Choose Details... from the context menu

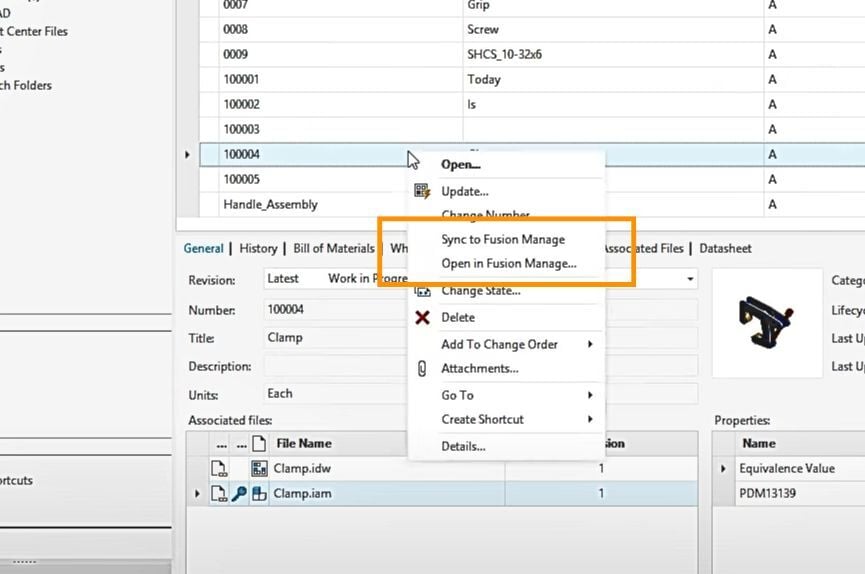coord(463,447)
